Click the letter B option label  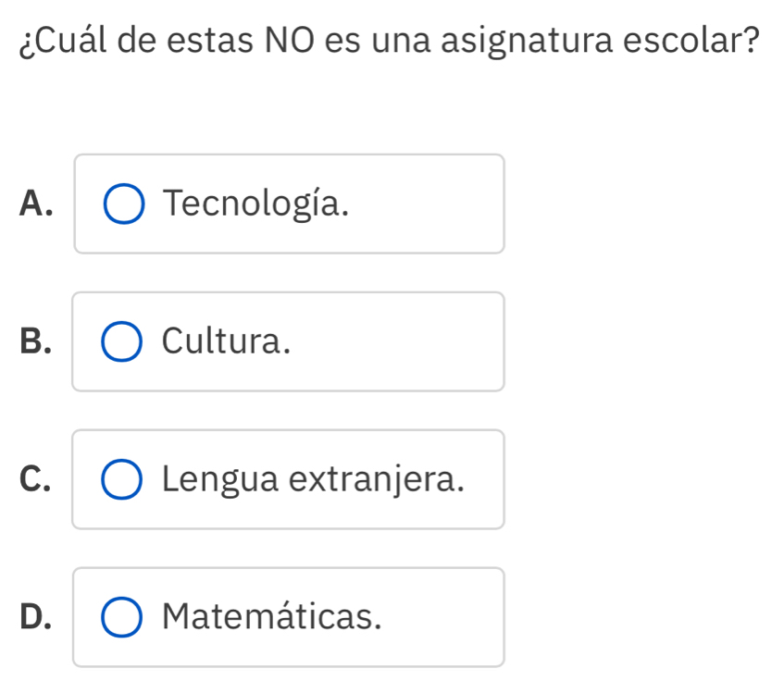tap(34, 341)
